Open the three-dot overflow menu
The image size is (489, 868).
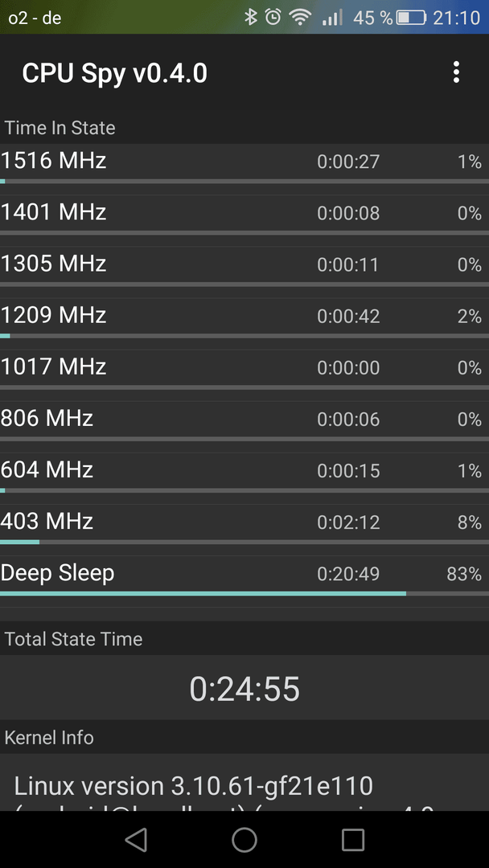[x=456, y=72]
